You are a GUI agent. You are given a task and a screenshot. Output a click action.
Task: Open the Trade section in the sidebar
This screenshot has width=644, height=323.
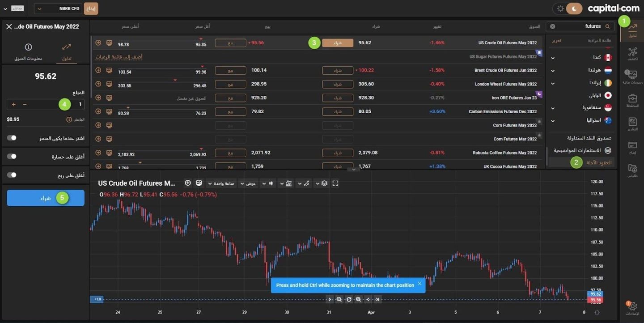point(632,30)
